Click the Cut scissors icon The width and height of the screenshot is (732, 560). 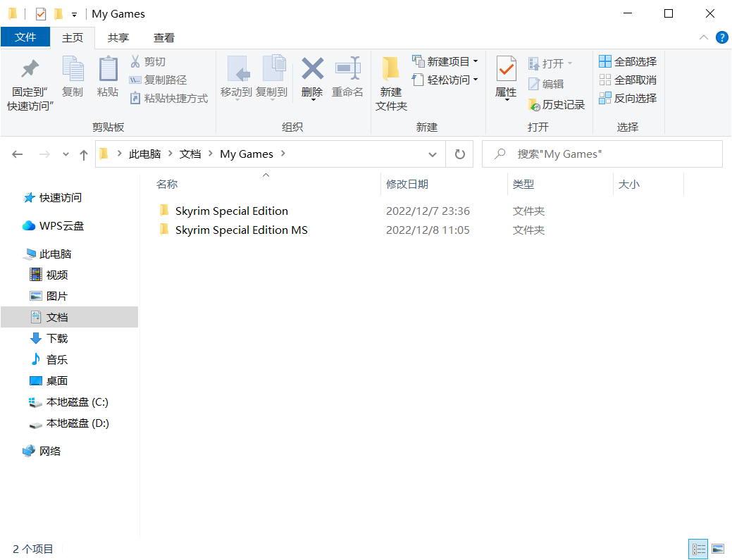135,61
